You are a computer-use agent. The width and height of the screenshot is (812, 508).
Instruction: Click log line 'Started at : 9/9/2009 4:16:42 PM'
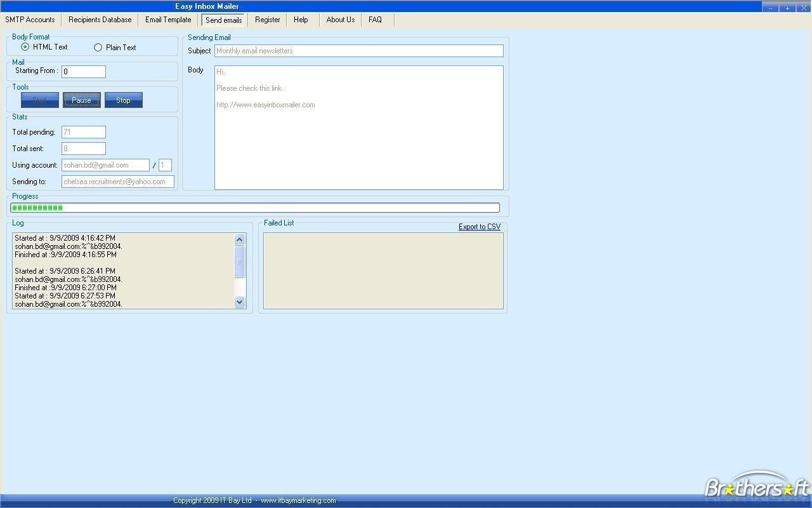[65, 238]
